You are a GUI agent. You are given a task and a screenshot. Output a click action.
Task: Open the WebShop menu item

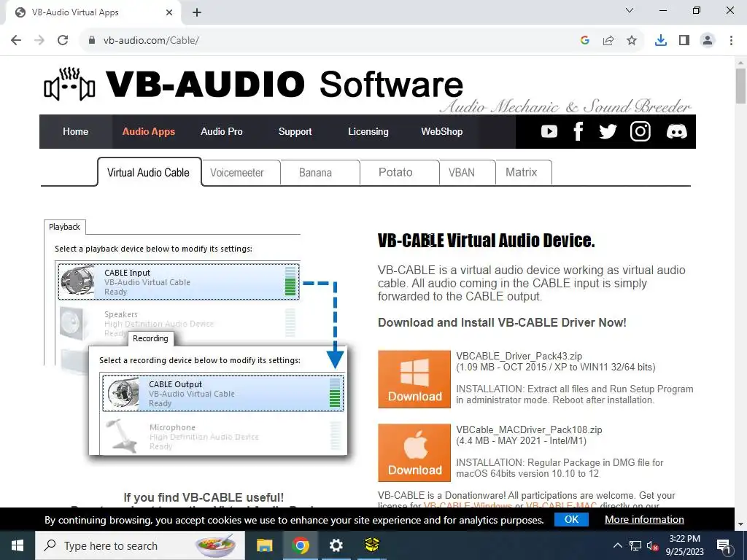point(441,131)
